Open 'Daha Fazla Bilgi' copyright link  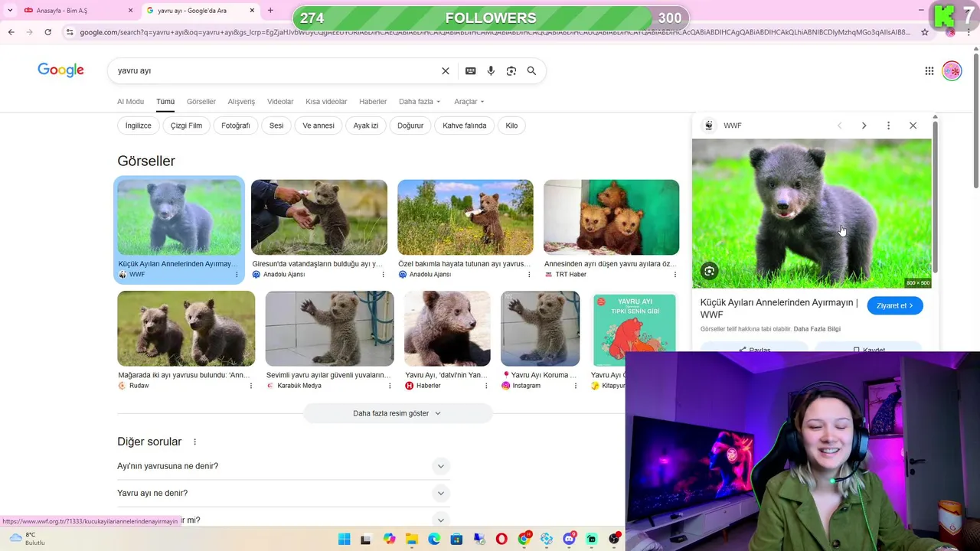tap(817, 329)
